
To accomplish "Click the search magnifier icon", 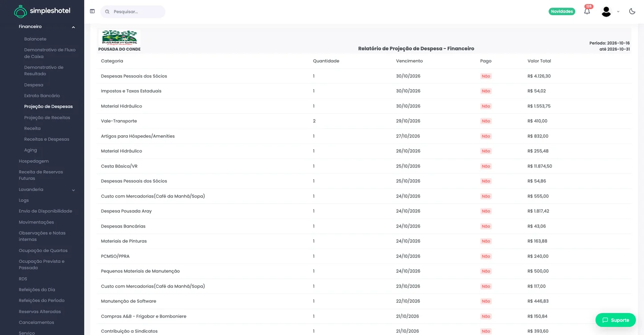I will coord(107,12).
